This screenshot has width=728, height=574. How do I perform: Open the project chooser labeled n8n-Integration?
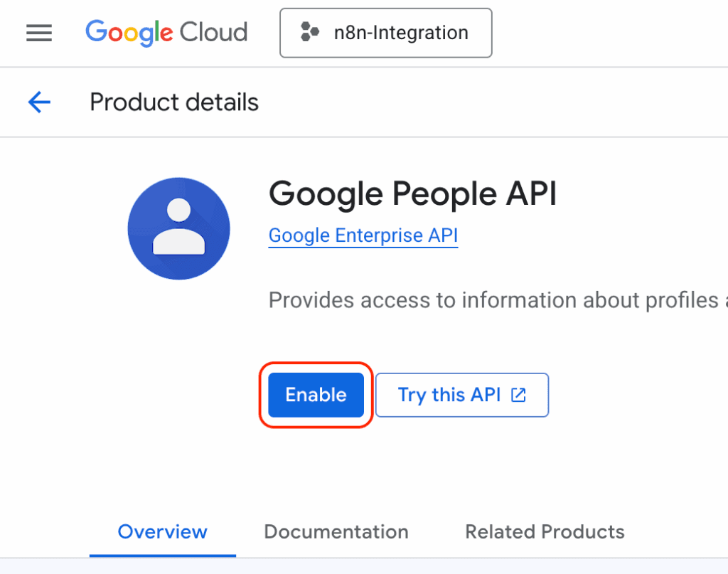pos(385,33)
